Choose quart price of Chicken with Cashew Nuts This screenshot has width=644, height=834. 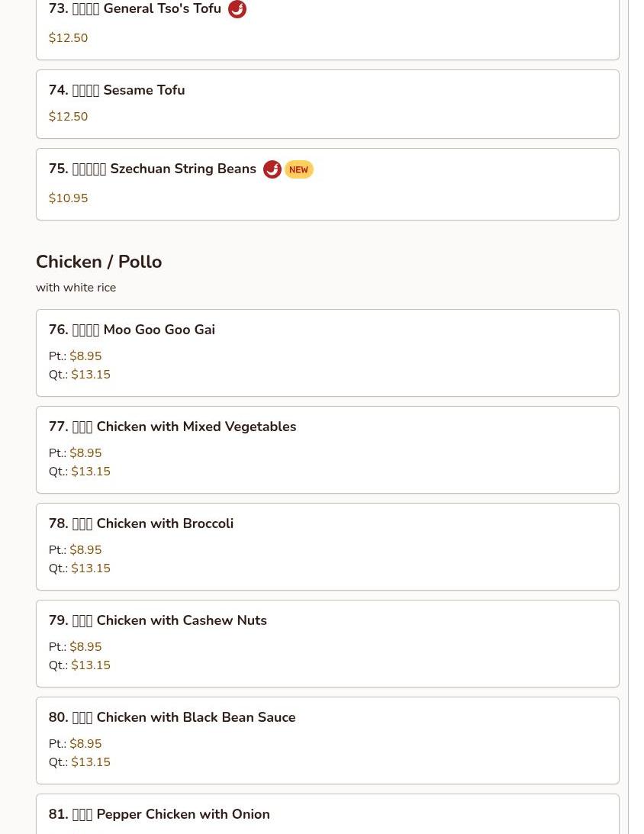point(91,665)
